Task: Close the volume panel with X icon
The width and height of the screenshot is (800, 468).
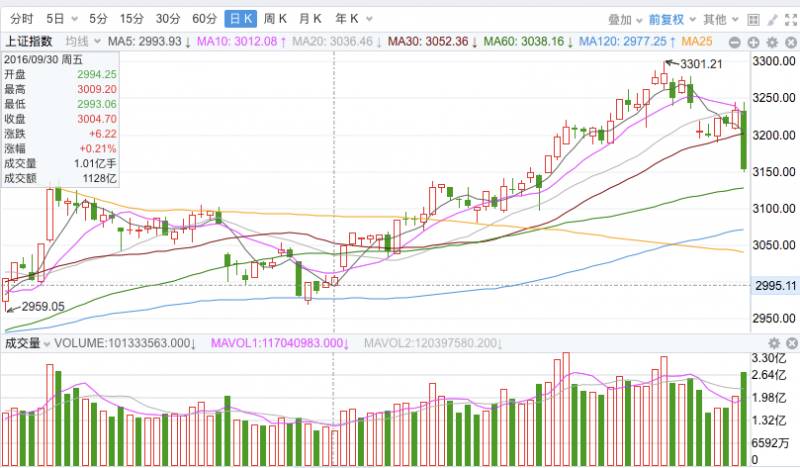Action: [791, 343]
